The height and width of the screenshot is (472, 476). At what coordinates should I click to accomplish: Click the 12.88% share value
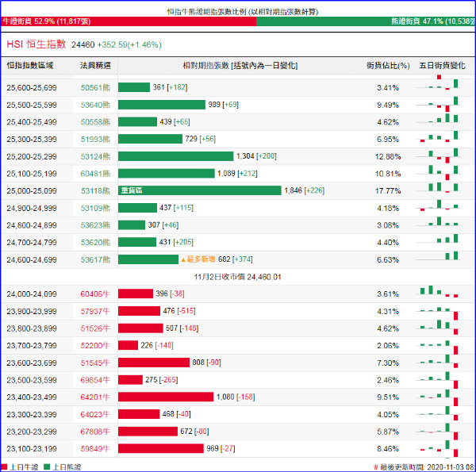388,156
